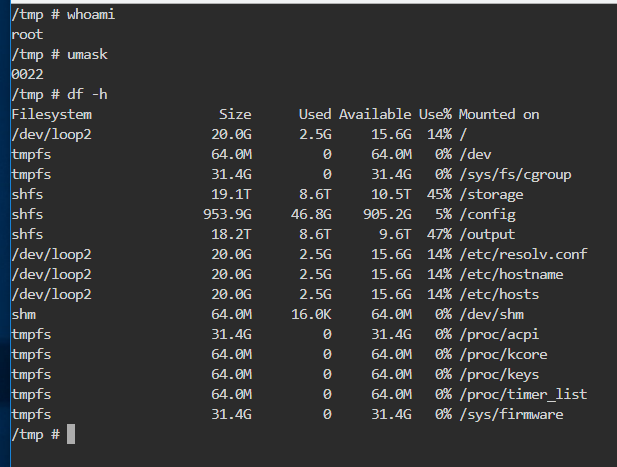Click the /storage mount point text
The height and width of the screenshot is (467, 617).
tap(491, 194)
